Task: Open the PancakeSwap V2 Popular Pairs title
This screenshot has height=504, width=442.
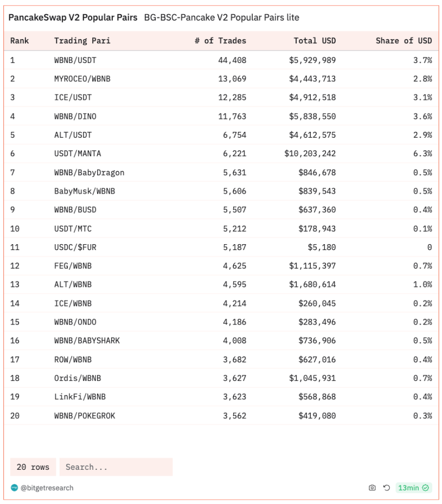Action: 73,17
